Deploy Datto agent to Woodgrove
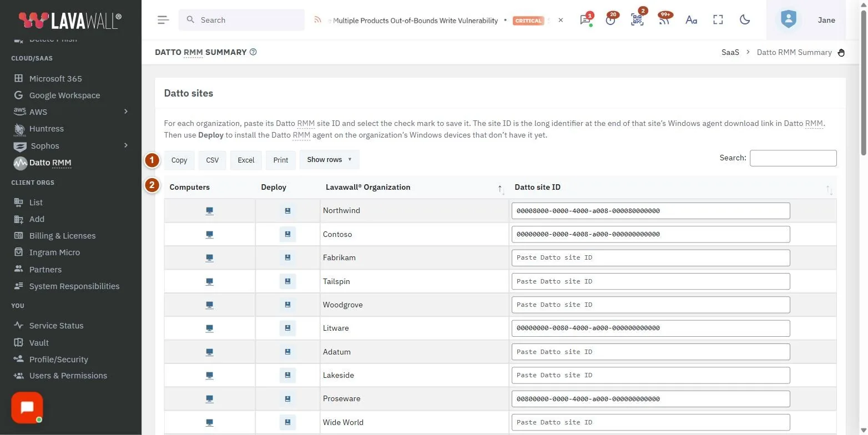868x435 pixels. pyautogui.click(x=287, y=305)
